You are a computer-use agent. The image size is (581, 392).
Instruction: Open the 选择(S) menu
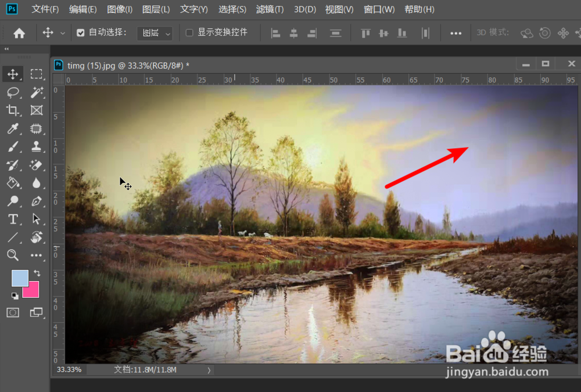coord(232,9)
